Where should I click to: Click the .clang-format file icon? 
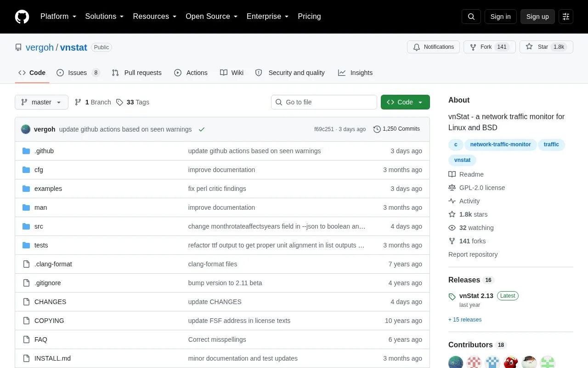coord(26,264)
